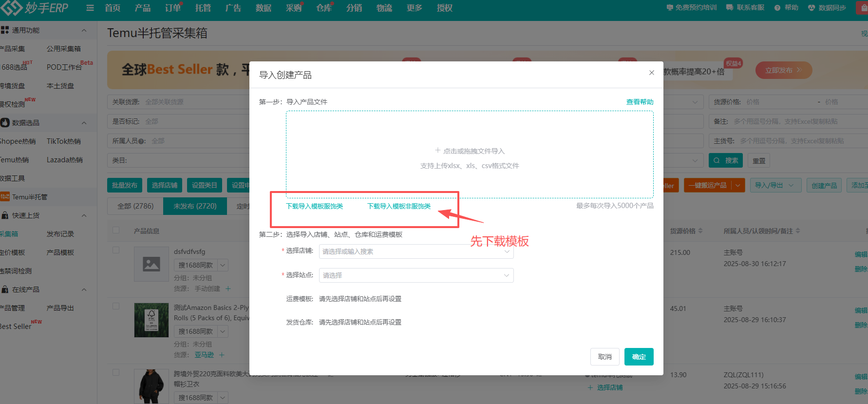
Task: Click the free training booking icon
Action: coord(670,8)
